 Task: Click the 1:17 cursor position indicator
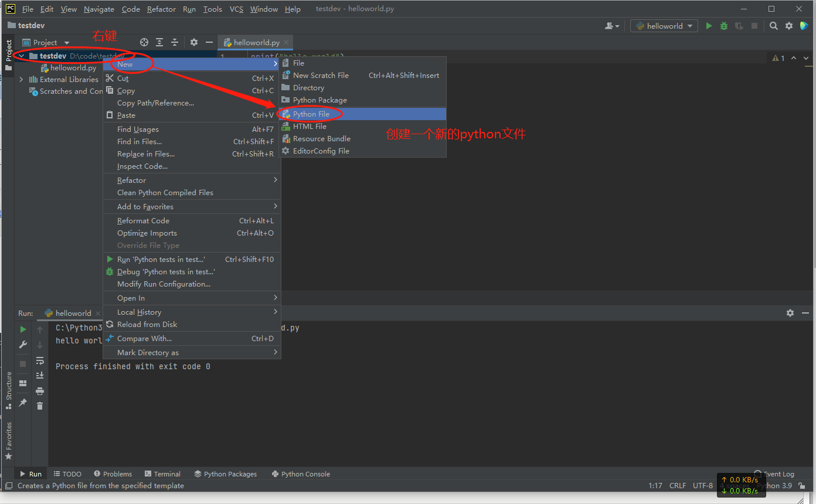[655, 485]
